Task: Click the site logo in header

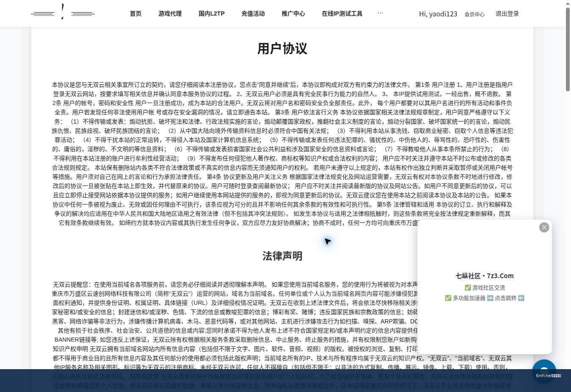Action: (63, 12)
